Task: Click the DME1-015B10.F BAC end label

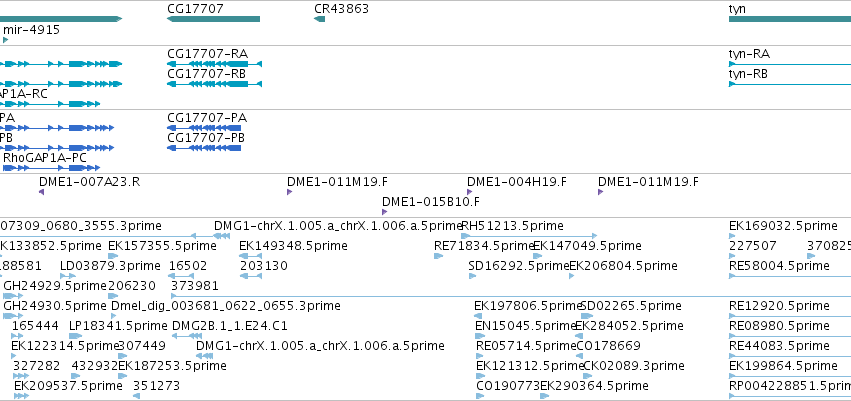Action: pos(431,202)
